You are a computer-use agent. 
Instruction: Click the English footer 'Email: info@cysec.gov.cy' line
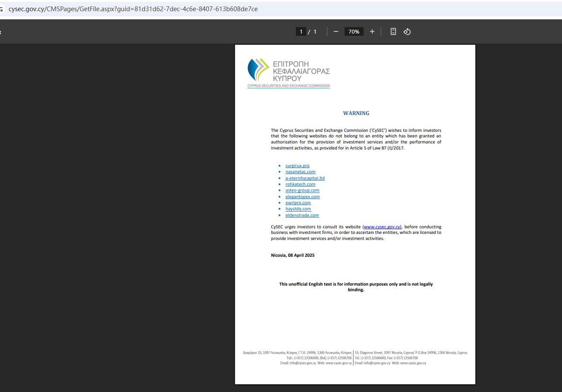(390, 363)
